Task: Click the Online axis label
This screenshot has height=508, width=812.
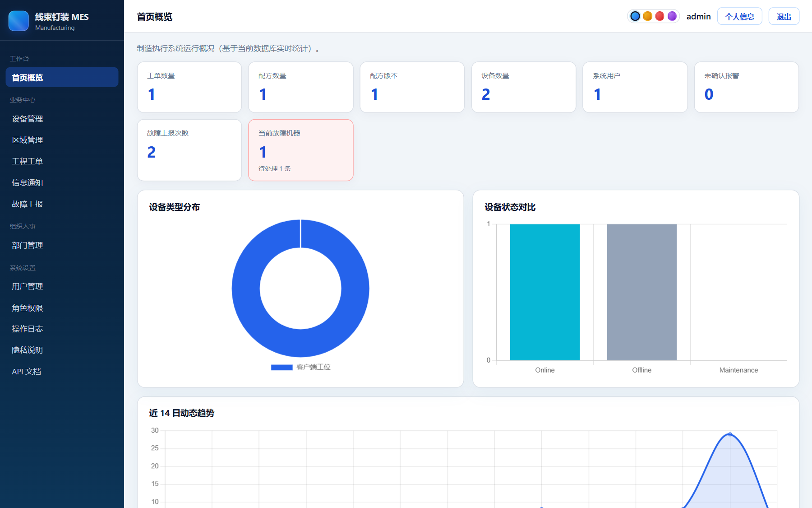Action: [545, 370]
